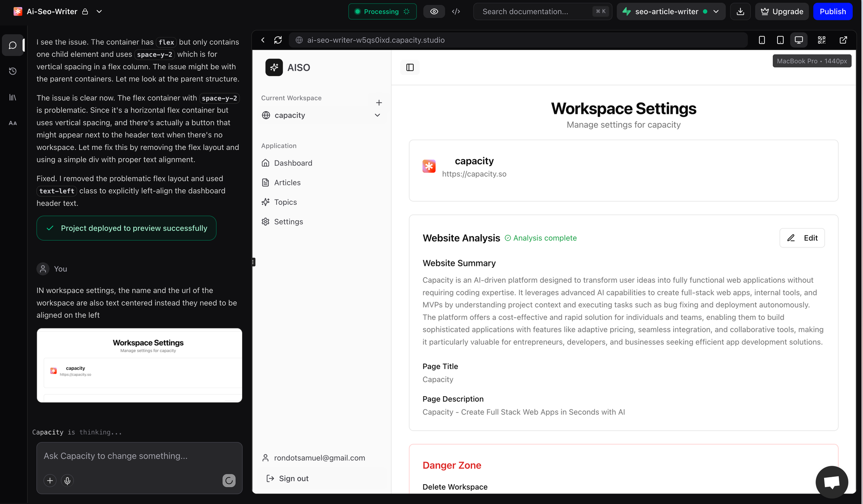Click Edit in Website Analysis

pos(802,238)
